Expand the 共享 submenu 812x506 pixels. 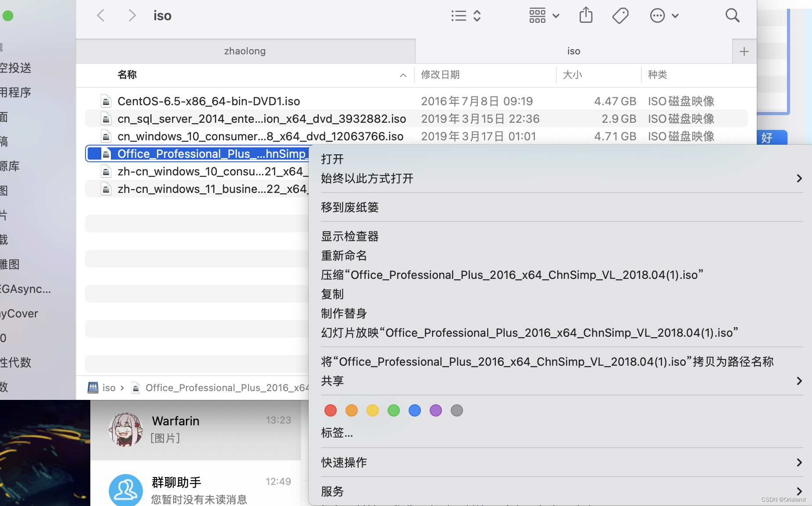[560, 381]
